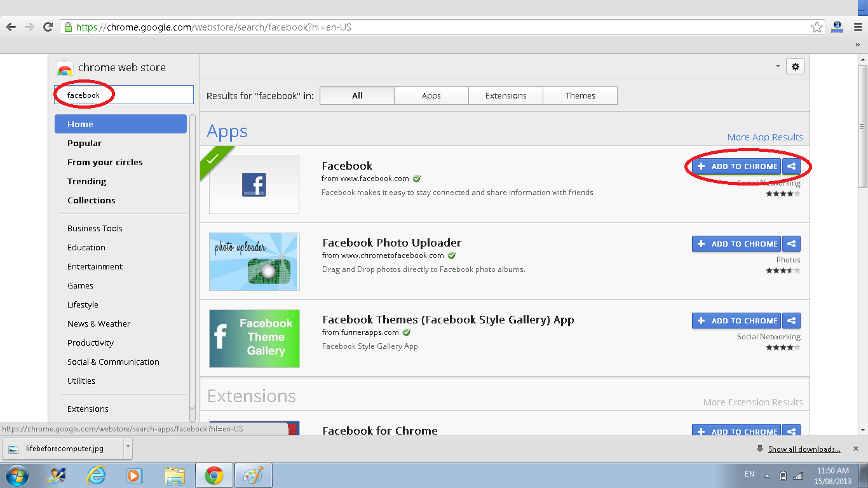Click Show all downloads link
868x488 pixels.
coord(804,449)
